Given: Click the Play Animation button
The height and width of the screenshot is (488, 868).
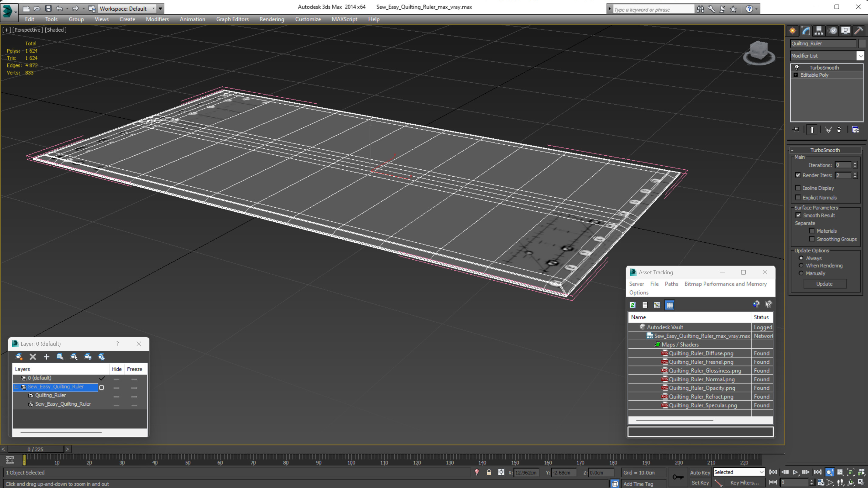Looking at the screenshot, I should pyautogui.click(x=795, y=472).
